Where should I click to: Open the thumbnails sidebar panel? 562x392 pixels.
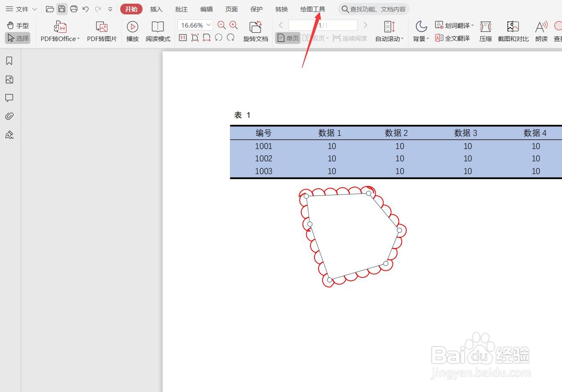(x=9, y=80)
